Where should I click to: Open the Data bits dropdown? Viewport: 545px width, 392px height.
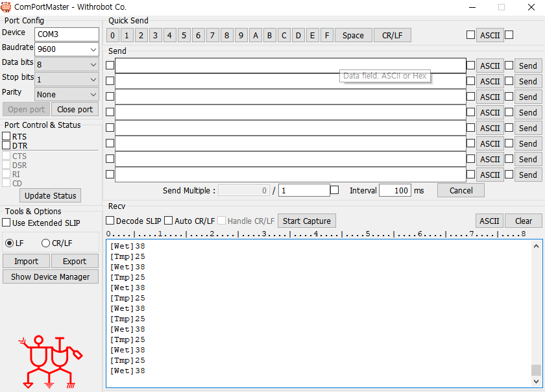pos(93,64)
